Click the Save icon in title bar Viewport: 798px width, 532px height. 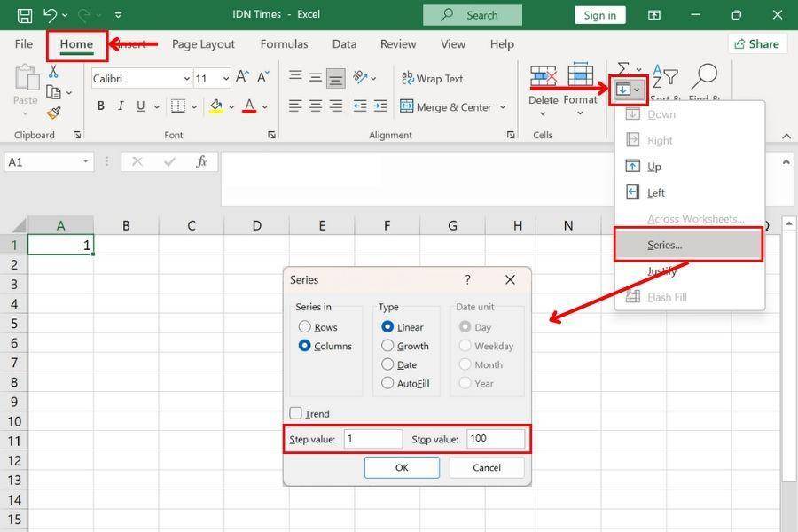(x=25, y=15)
